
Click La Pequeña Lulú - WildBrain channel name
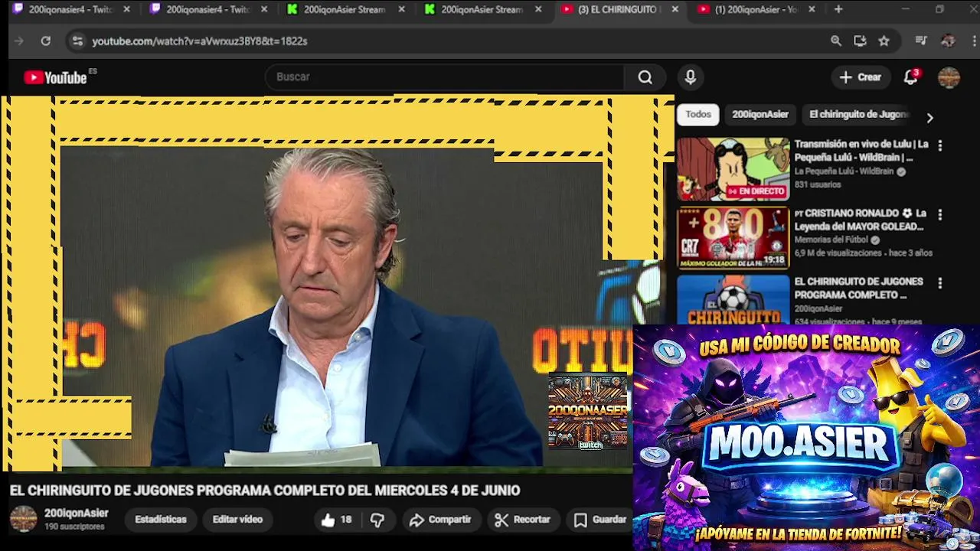click(x=844, y=171)
